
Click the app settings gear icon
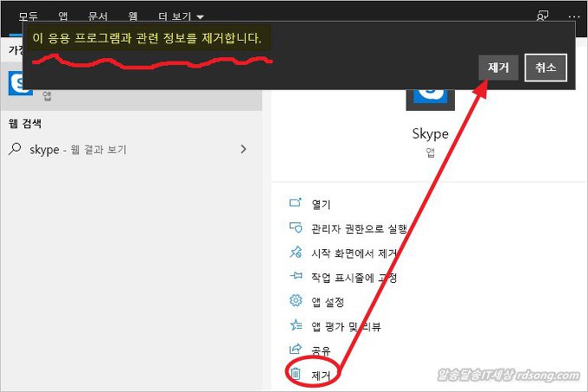pyautogui.click(x=296, y=300)
